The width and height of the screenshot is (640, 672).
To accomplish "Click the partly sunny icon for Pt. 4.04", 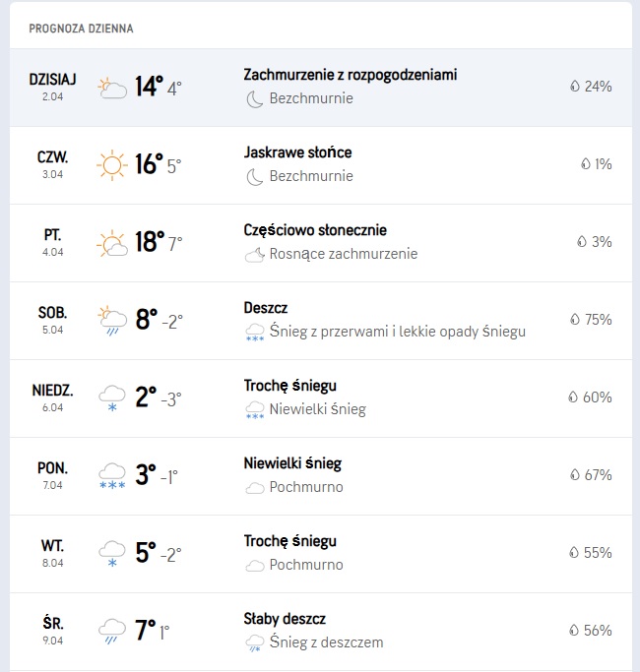I will click(111, 242).
